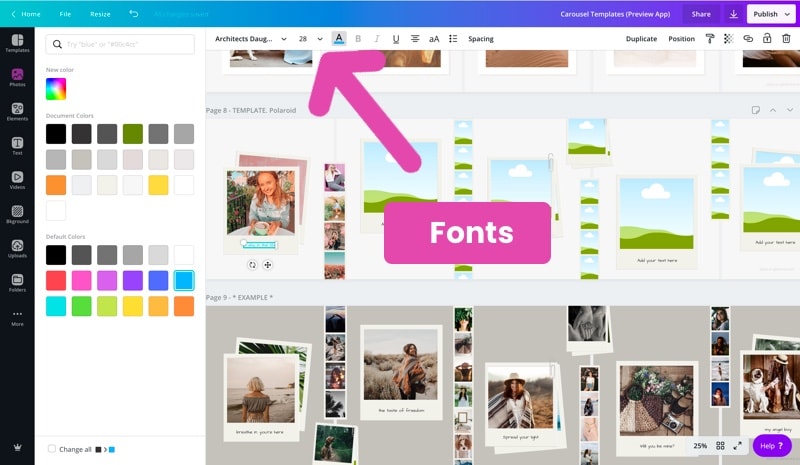Viewport: 800px width, 465px height.
Task: Open the transparency checkerboard icon
Action: point(729,39)
